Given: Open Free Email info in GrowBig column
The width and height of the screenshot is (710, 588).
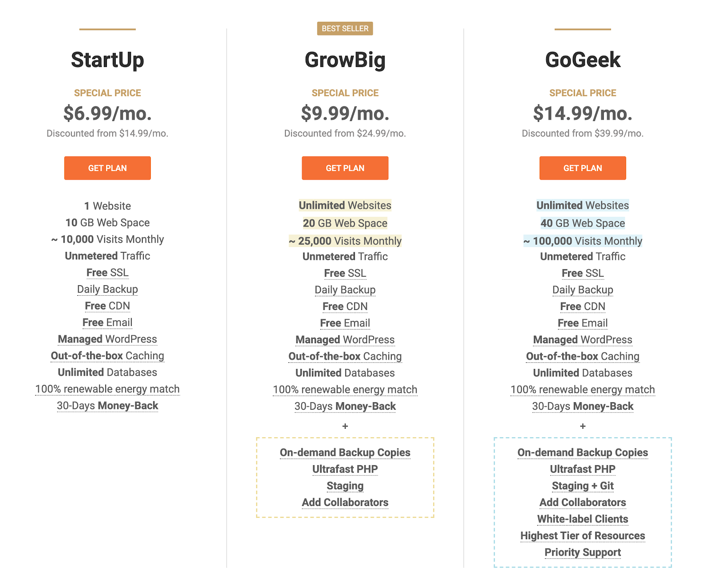Looking at the screenshot, I should click(x=345, y=323).
